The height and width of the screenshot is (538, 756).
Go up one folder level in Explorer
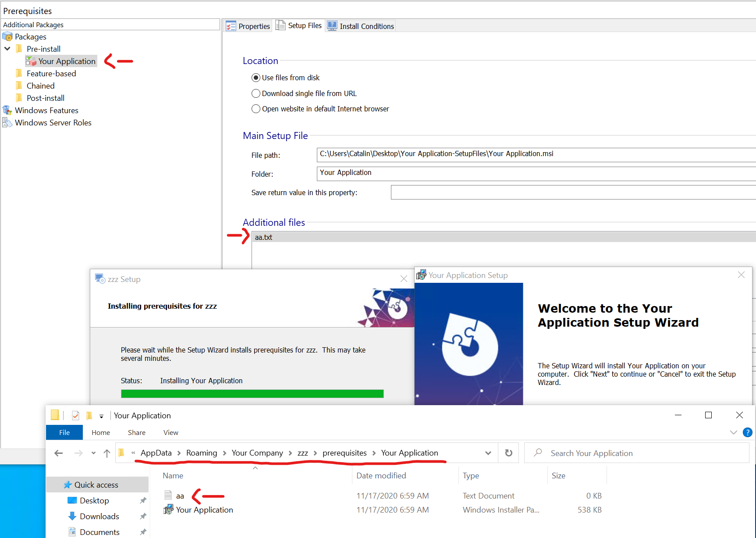coord(107,453)
